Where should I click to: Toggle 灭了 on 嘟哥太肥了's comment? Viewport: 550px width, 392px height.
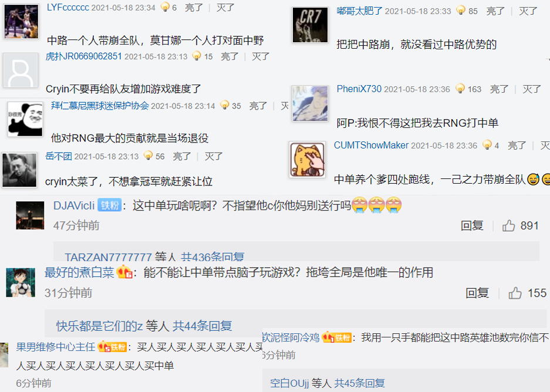pos(528,11)
